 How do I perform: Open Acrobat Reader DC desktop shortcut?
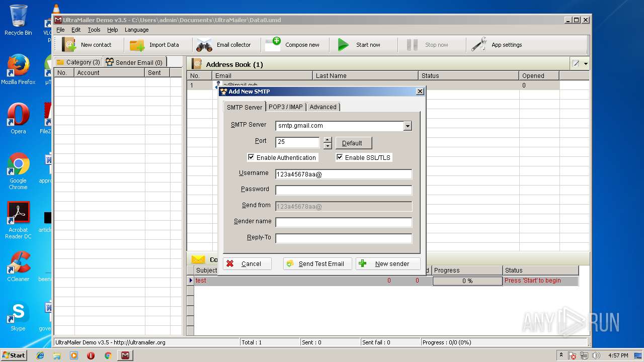(18, 220)
